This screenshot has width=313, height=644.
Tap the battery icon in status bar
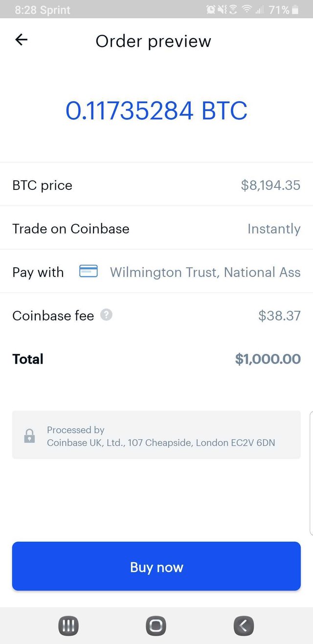pyautogui.click(x=295, y=9)
